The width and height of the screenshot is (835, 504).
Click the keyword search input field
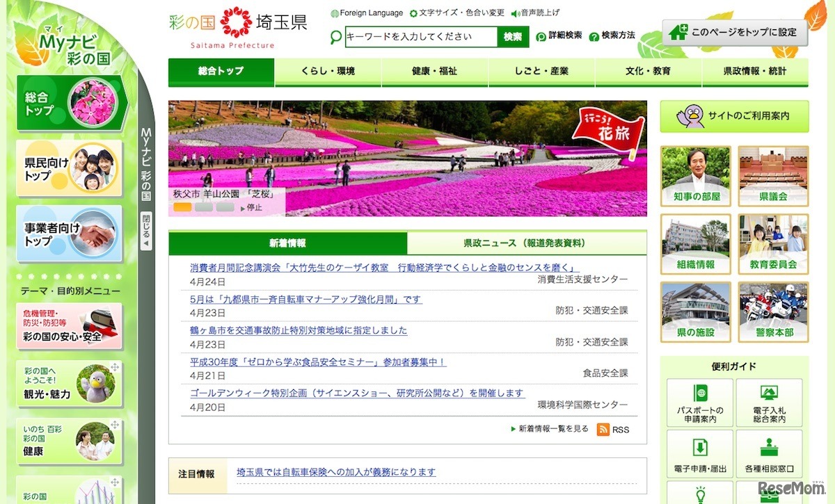tap(420, 37)
